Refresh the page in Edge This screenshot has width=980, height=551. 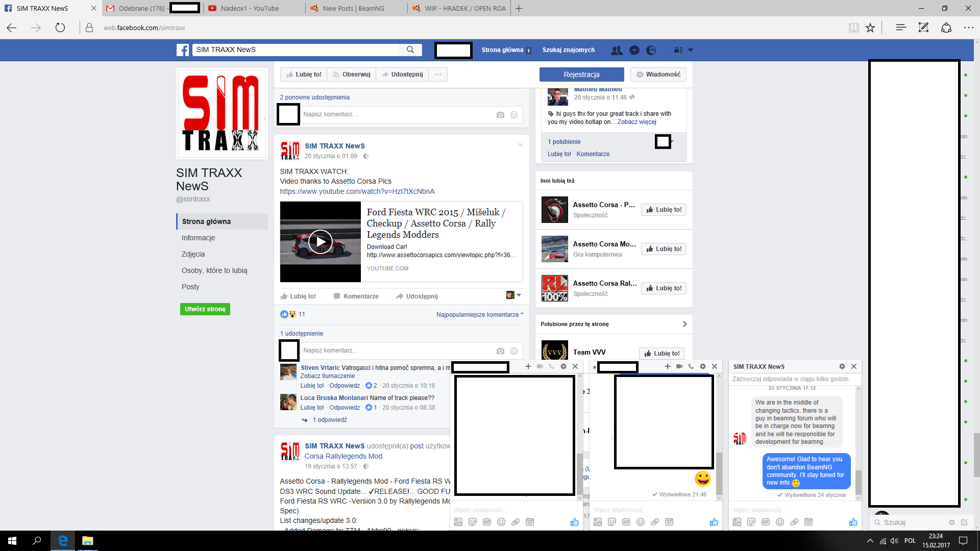click(60, 28)
